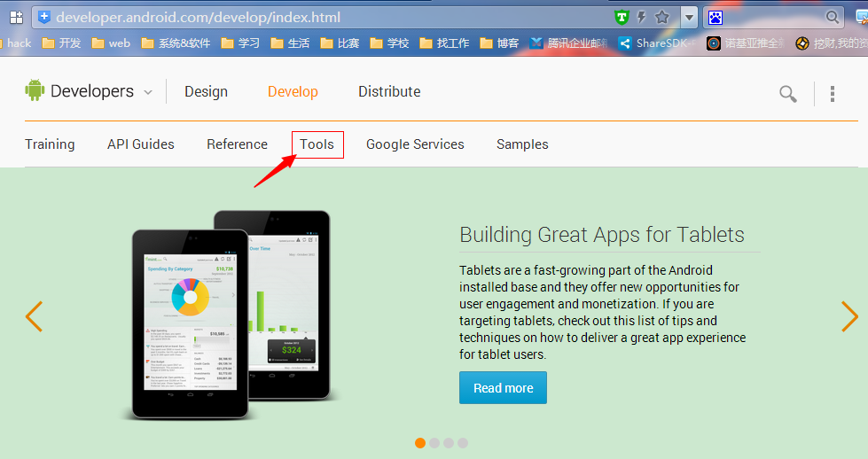Screen dimensions: 868x459
Task: Click the browser search magnifier icon
Action: click(832, 17)
